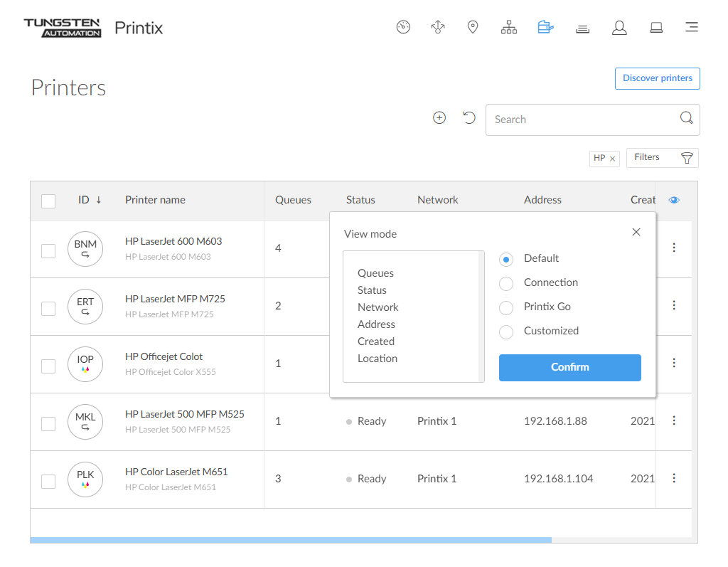The image size is (728, 567).
Task: Select the Printix Go radio option
Action: [x=506, y=308]
